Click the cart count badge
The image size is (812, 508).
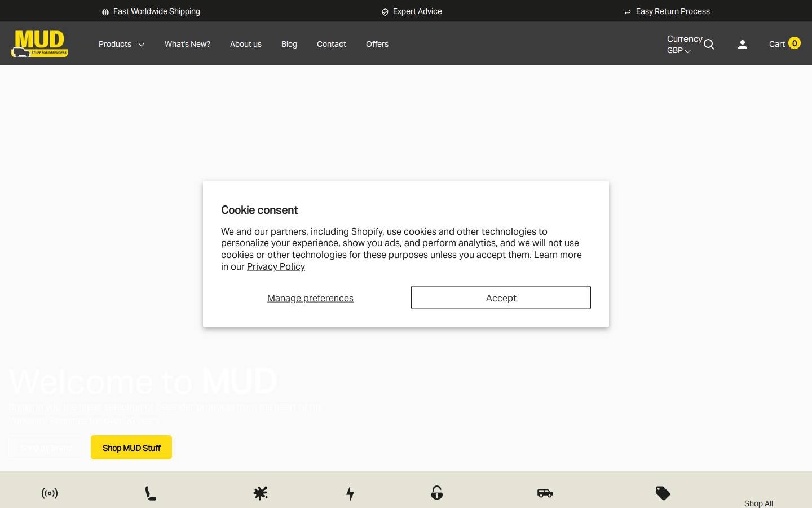(795, 43)
